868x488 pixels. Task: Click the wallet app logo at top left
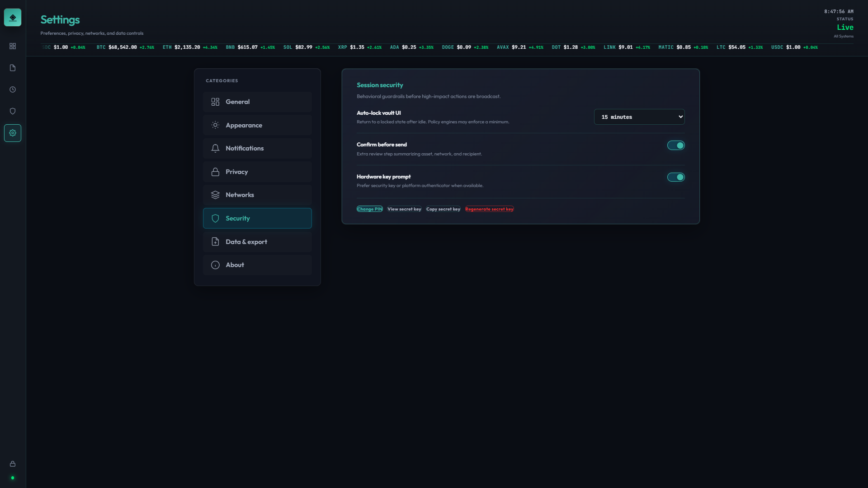pos(13,17)
